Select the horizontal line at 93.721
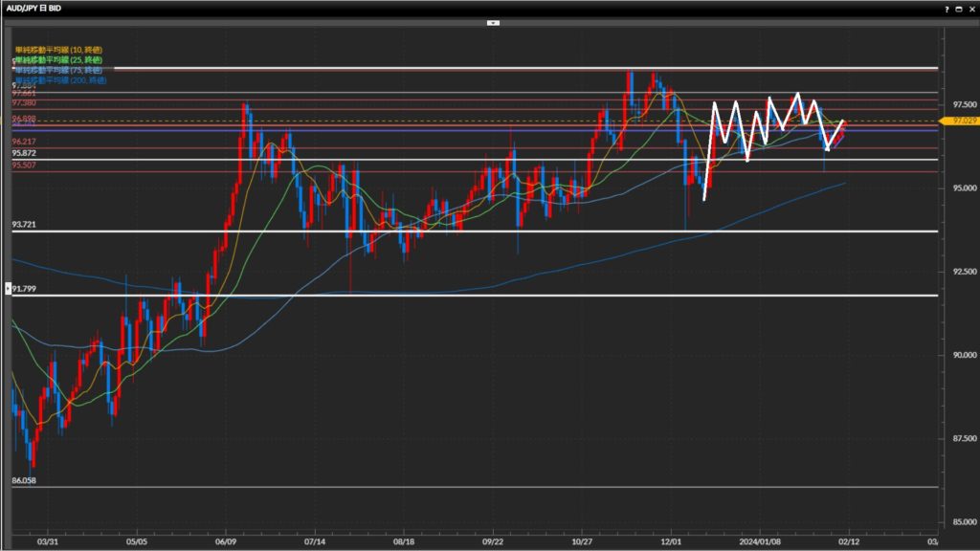The height and width of the screenshot is (551, 980). tap(479, 231)
